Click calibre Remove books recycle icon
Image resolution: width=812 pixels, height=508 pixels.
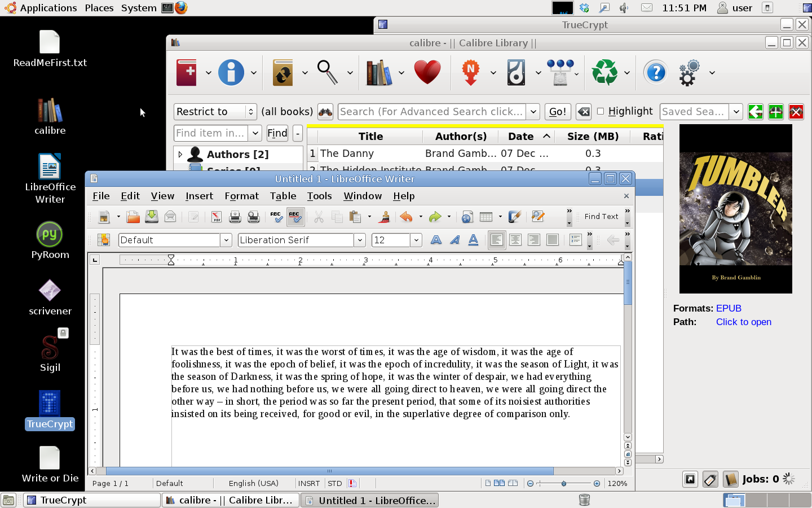(x=605, y=72)
